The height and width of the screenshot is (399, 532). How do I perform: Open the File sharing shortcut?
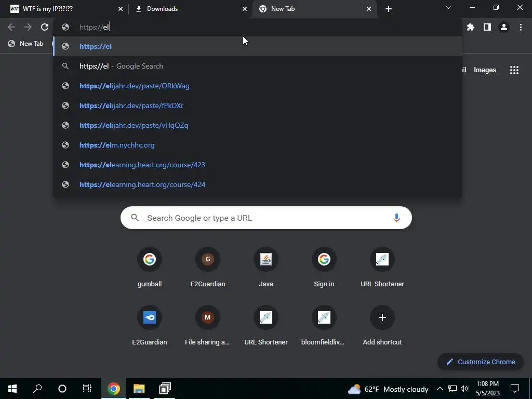click(207, 326)
